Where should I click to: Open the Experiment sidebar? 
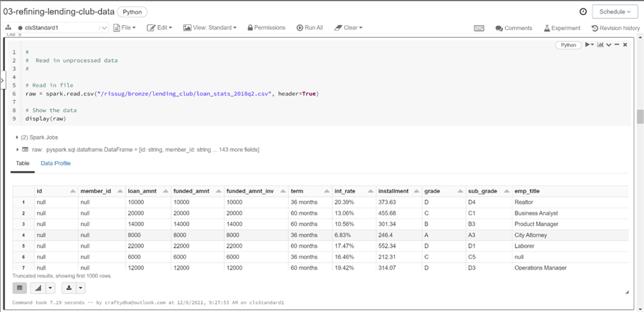pyautogui.click(x=562, y=28)
